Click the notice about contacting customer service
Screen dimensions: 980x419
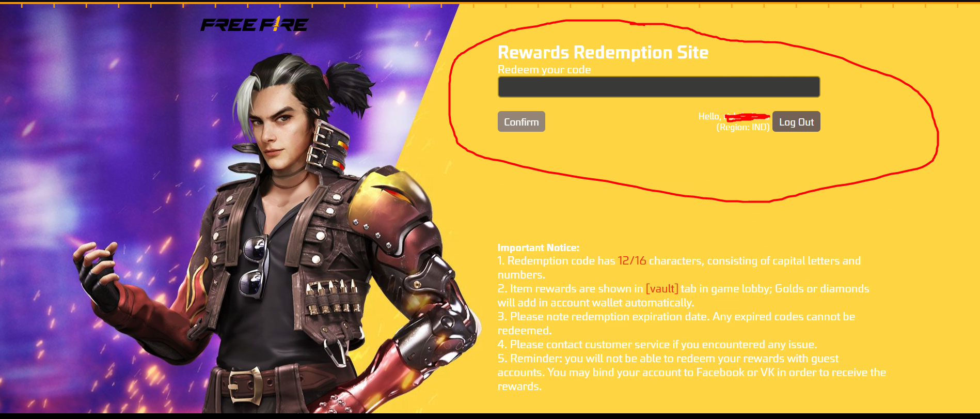pos(657,345)
